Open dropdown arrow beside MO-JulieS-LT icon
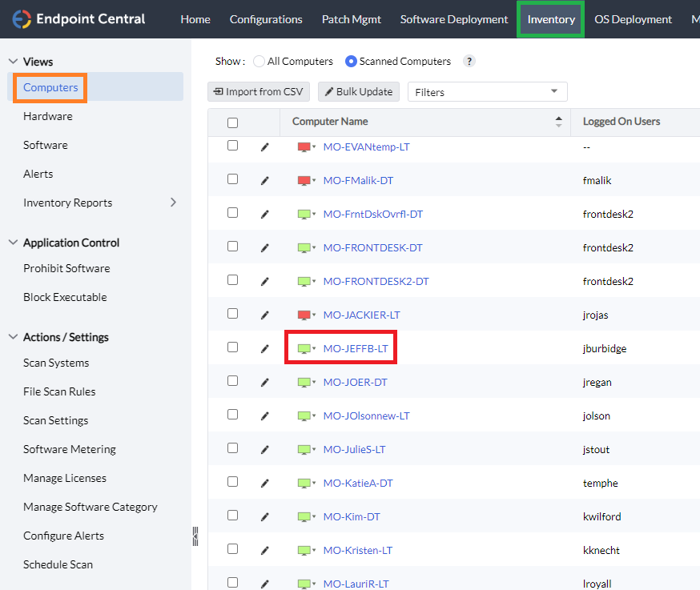This screenshot has width=700, height=590. [x=314, y=449]
